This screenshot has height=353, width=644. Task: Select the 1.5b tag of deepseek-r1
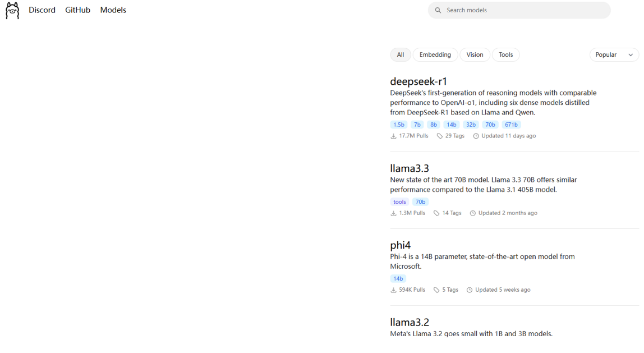(x=399, y=125)
